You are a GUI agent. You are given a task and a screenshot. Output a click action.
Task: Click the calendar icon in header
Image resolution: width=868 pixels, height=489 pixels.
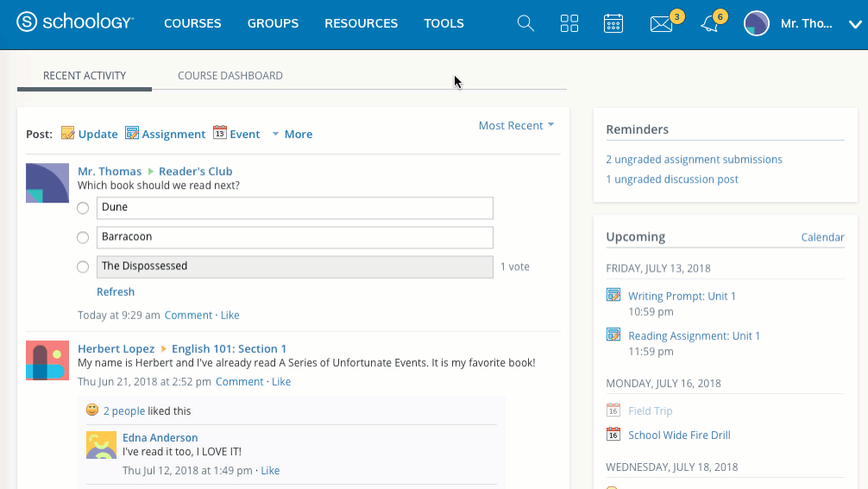click(613, 23)
